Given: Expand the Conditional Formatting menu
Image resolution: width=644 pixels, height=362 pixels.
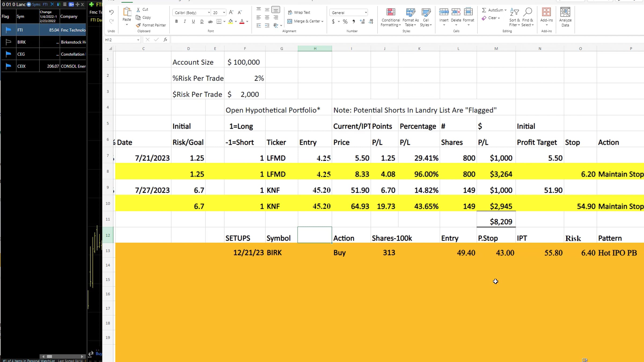Looking at the screenshot, I should pyautogui.click(x=391, y=17).
